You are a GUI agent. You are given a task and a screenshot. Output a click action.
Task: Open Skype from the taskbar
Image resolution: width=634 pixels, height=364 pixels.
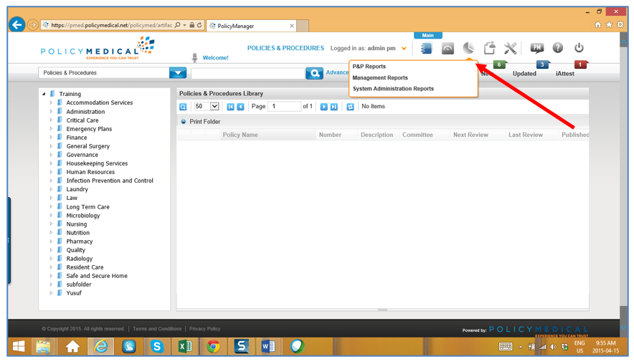click(x=156, y=347)
